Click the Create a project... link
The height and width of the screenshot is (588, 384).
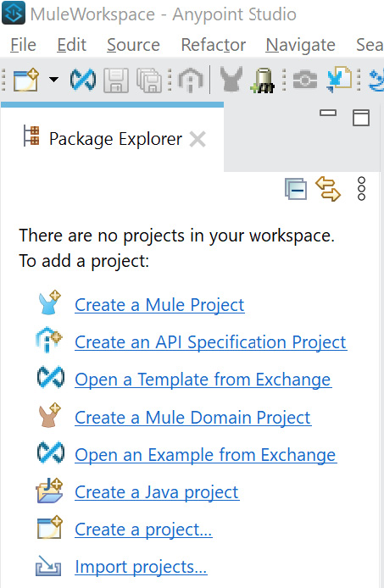click(143, 530)
